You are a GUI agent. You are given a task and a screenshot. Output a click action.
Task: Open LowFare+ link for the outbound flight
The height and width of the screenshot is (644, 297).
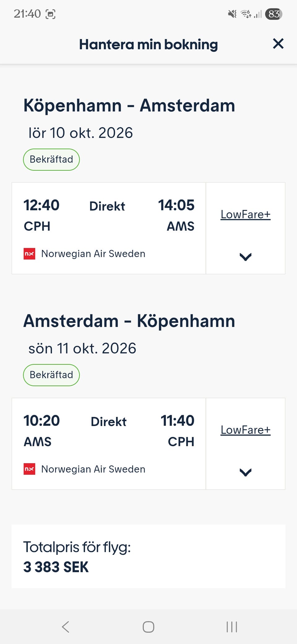coord(245,214)
